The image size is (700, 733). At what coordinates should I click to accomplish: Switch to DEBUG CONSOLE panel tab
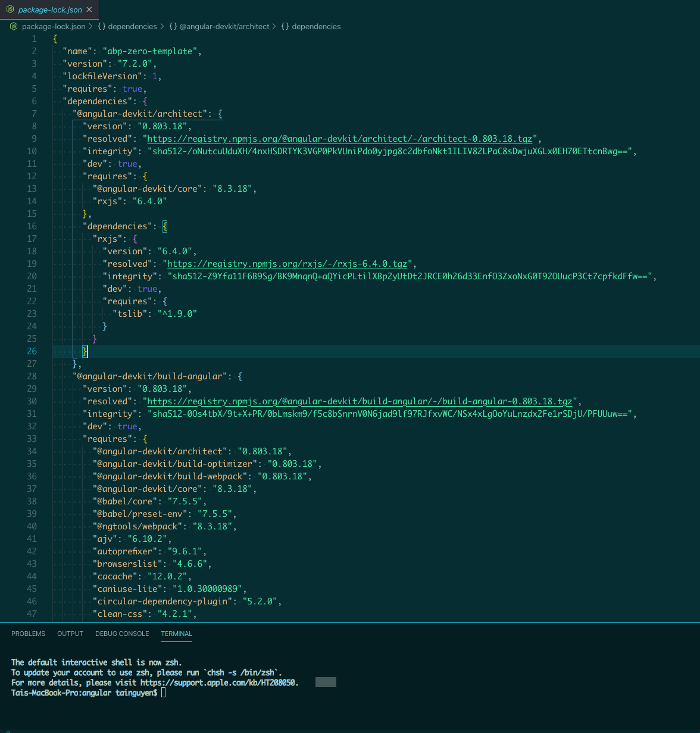(122, 634)
